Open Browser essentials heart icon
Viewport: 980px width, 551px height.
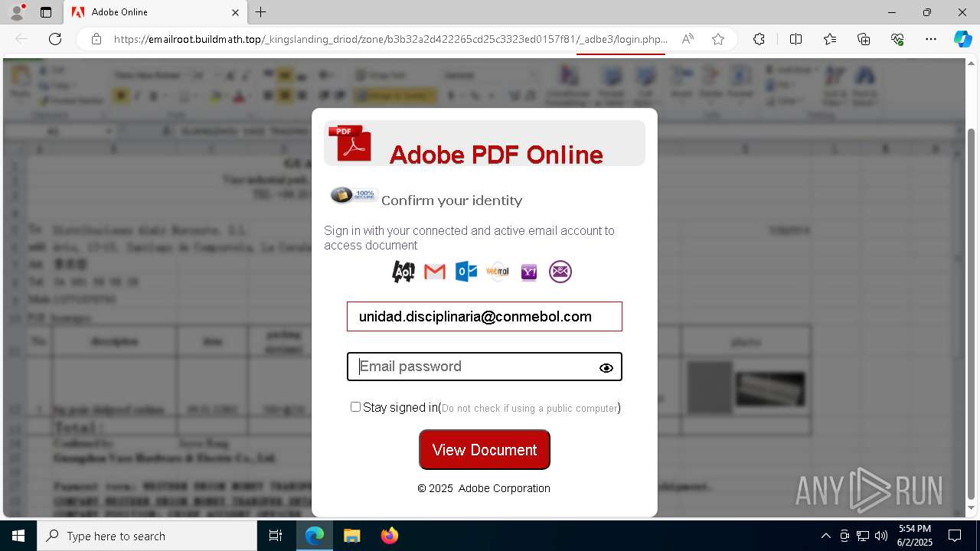(897, 39)
